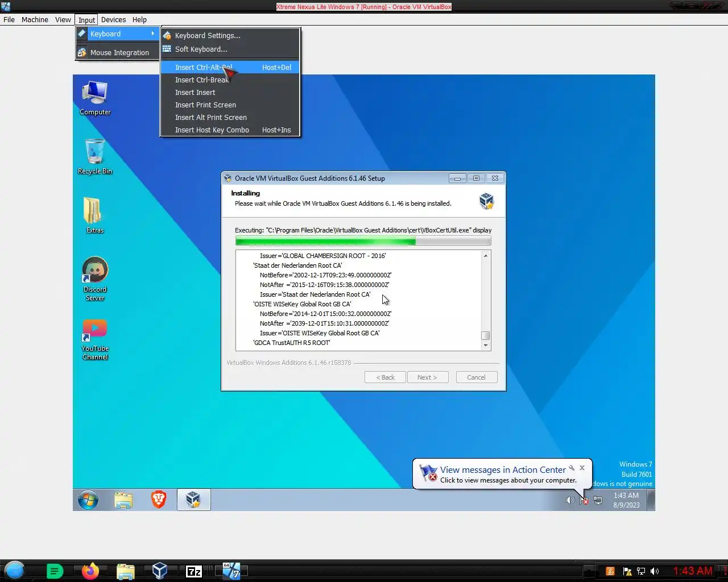Click View messages in Action Center link
The height and width of the screenshot is (582, 728).
(503, 469)
